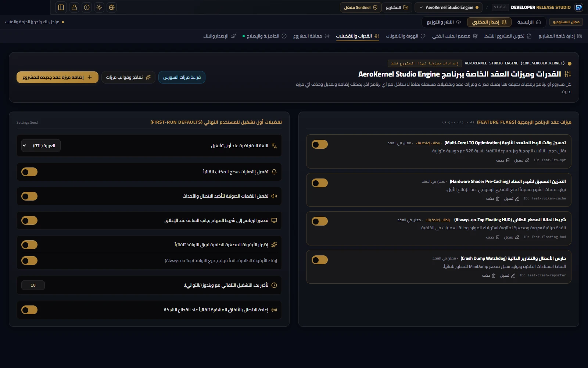Click the feat-lto-opt ID text
The image size is (588, 368).
point(550,160)
